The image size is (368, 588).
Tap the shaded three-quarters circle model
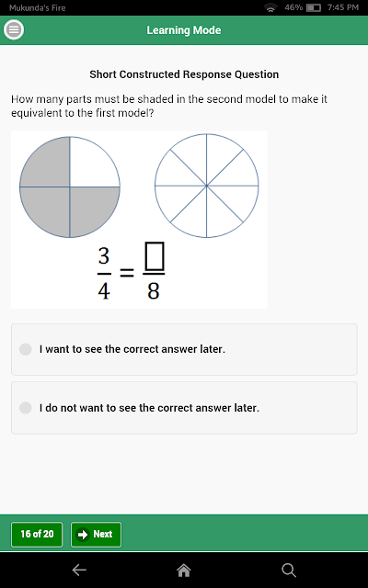[x=70, y=187]
